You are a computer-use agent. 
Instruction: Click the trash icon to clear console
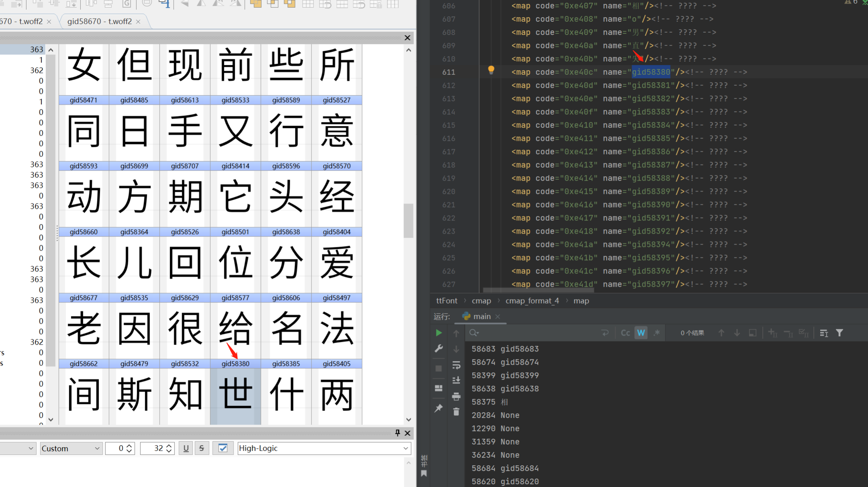(456, 412)
